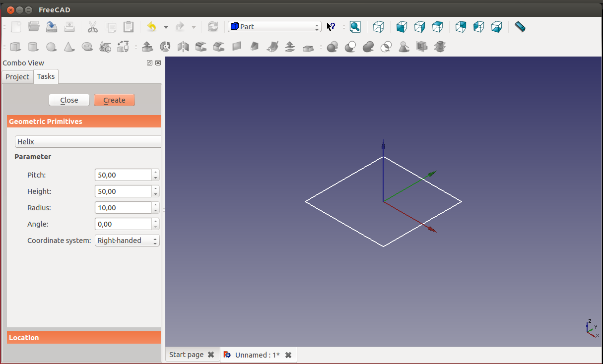Click the Mirror tool icon
Viewport: 603px width, 364px height.
click(x=183, y=47)
